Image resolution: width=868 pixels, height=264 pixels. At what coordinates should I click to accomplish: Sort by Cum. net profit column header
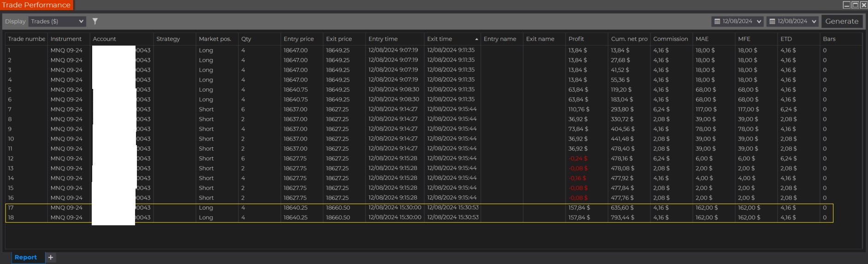click(x=629, y=39)
